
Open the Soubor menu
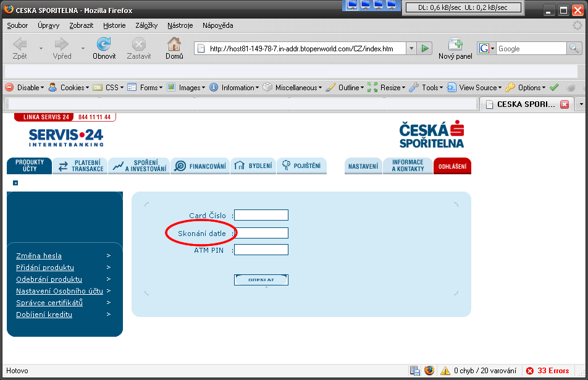point(17,25)
